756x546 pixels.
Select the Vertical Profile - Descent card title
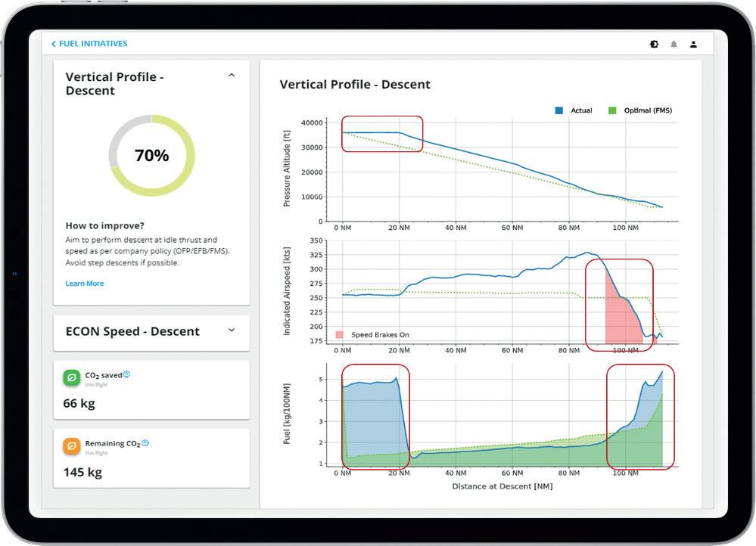(x=114, y=84)
